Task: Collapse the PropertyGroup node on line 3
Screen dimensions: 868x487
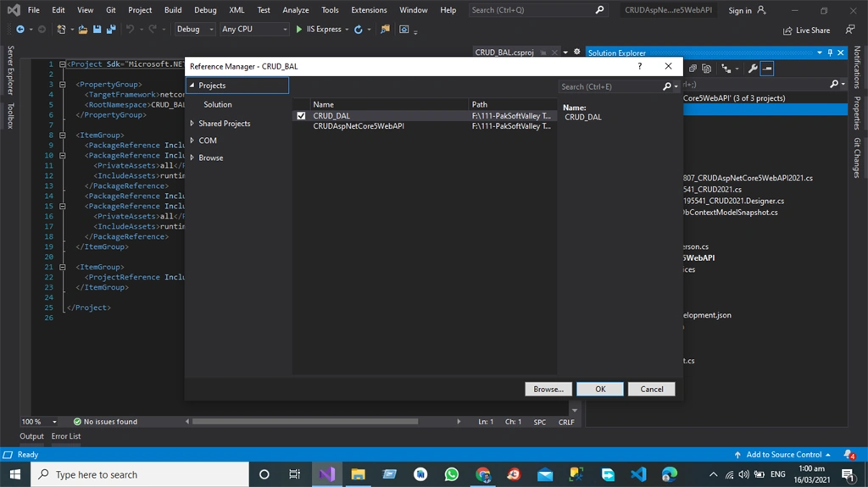Action: click(x=63, y=85)
